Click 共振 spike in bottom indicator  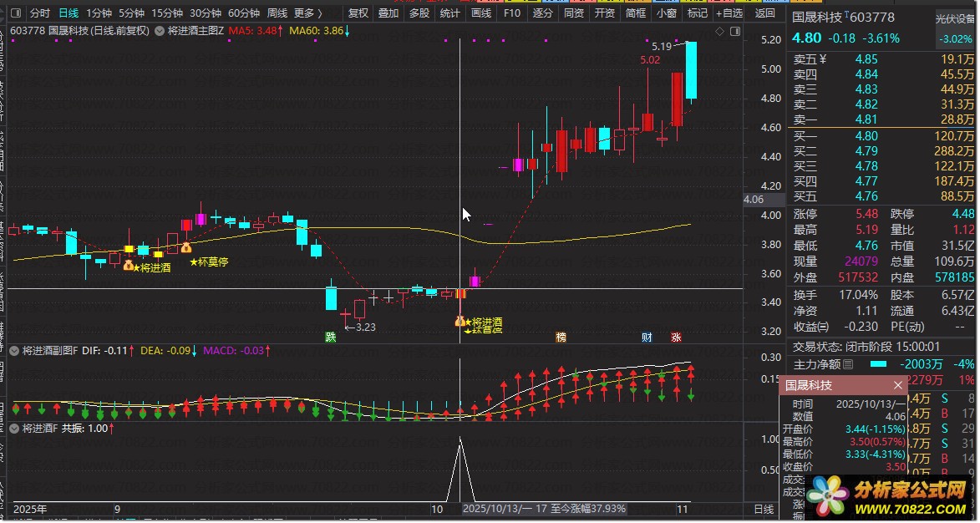(x=460, y=469)
